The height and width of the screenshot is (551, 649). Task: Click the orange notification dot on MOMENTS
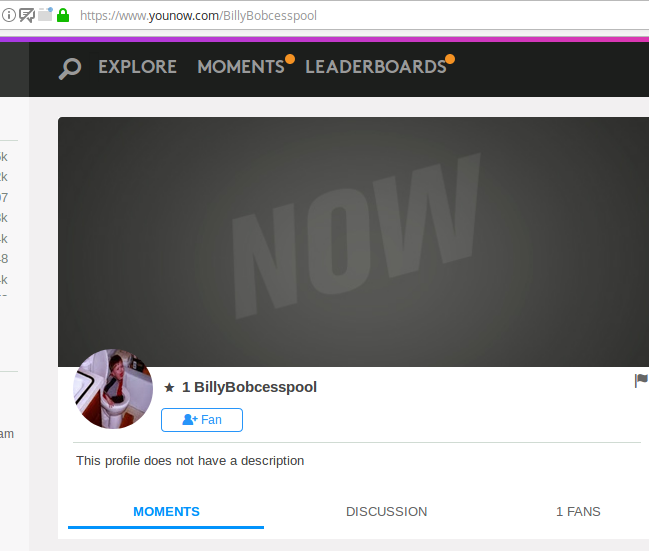[x=290, y=59]
